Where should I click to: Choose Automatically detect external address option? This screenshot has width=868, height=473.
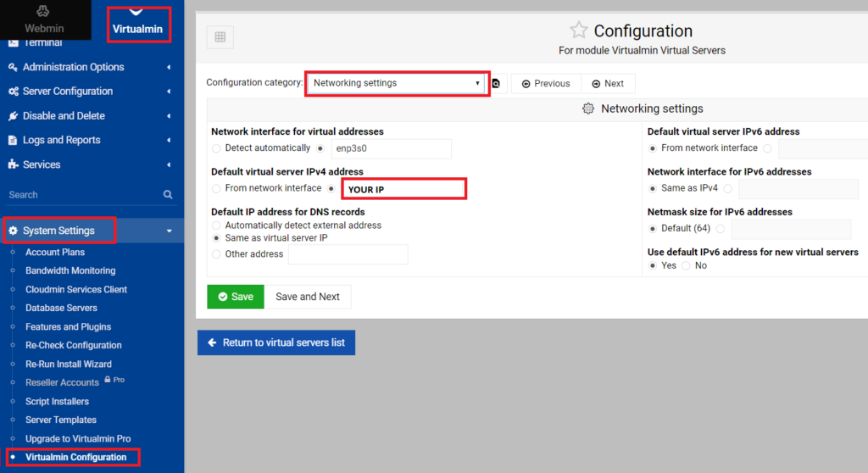point(217,225)
